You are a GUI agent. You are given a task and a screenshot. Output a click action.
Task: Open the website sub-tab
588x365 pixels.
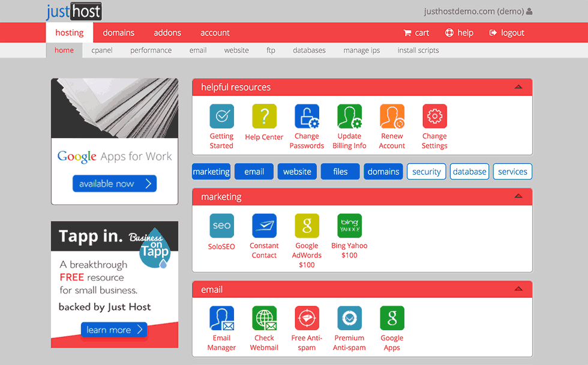(236, 50)
